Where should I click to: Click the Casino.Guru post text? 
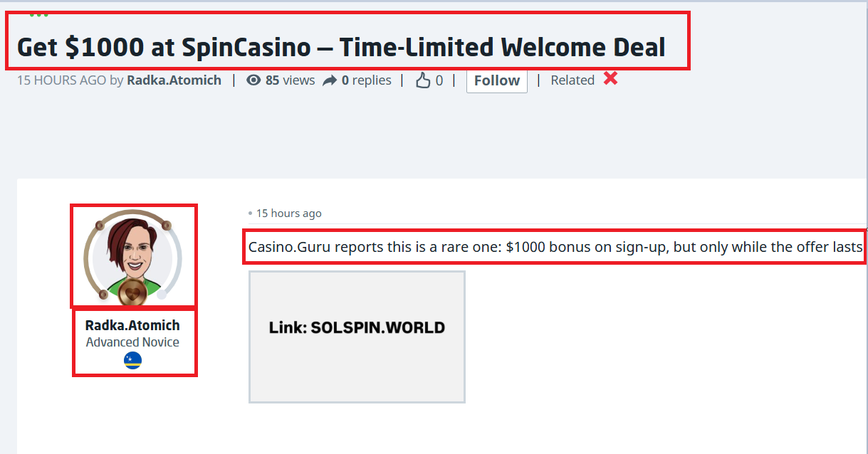coord(555,248)
